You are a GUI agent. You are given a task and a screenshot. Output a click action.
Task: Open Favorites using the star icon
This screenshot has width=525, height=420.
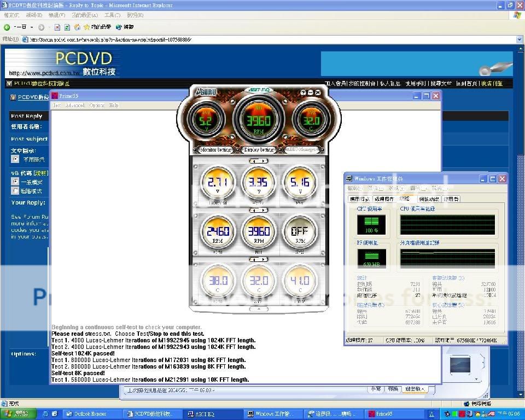pyautogui.click(x=87, y=27)
